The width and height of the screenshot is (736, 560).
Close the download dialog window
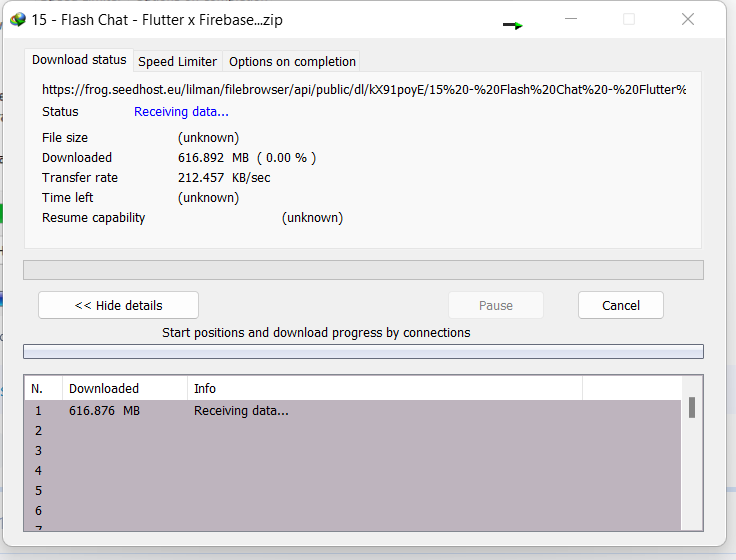click(x=688, y=19)
